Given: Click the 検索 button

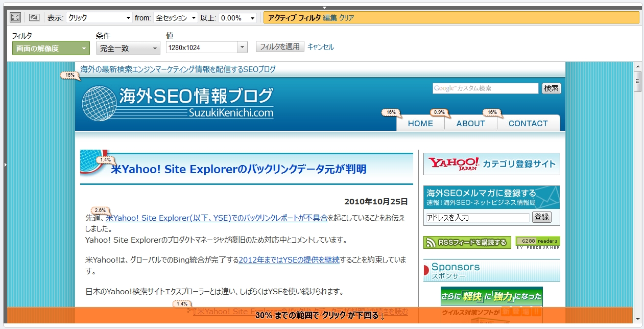Looking at the screenshot, I should (551, 88).
